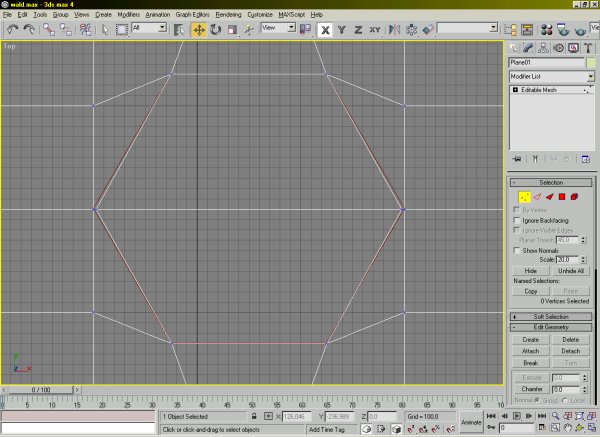Screen dimensions: 600x437
Task: Click the Unhide All button
Action: [x=573, y=271]
